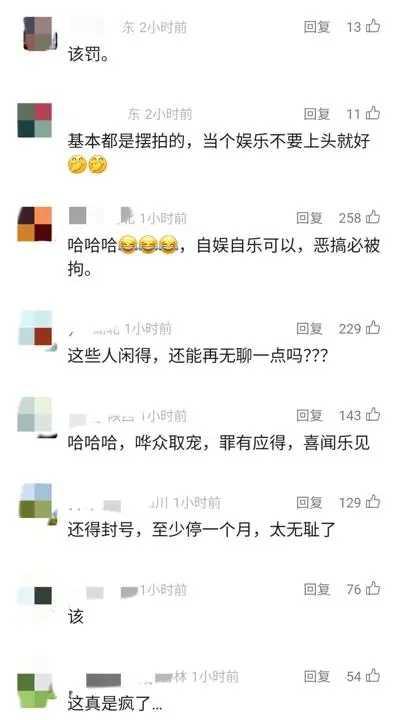This screenshot has height=720, width=404.
Task: Reply to the '基本都是摆拍的' comment
Action: 317,113
